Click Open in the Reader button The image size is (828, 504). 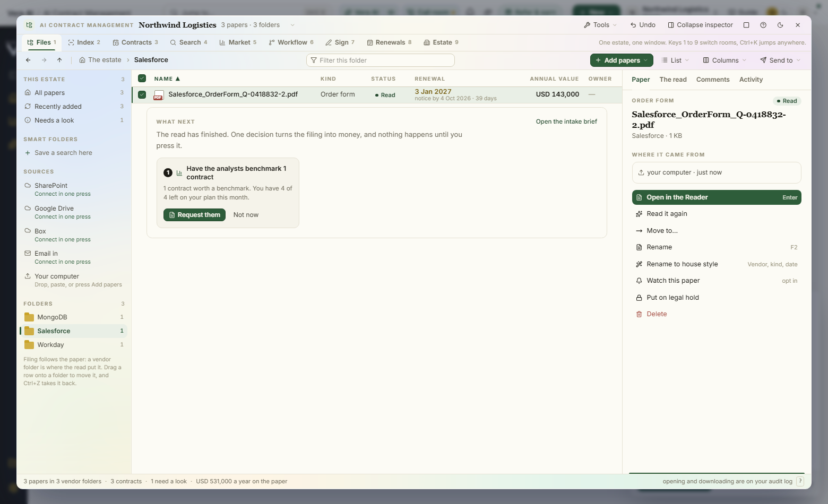click(x=717, y=197)
